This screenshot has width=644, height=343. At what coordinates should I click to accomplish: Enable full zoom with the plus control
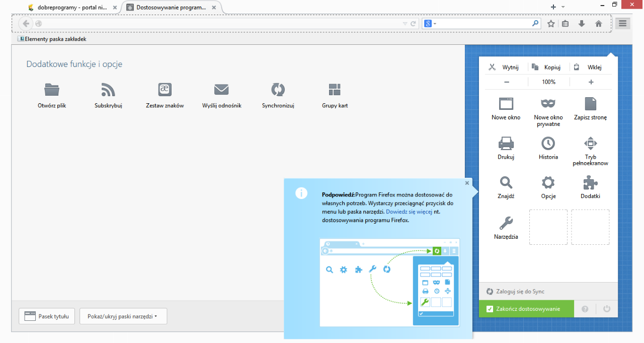point(591,82)
